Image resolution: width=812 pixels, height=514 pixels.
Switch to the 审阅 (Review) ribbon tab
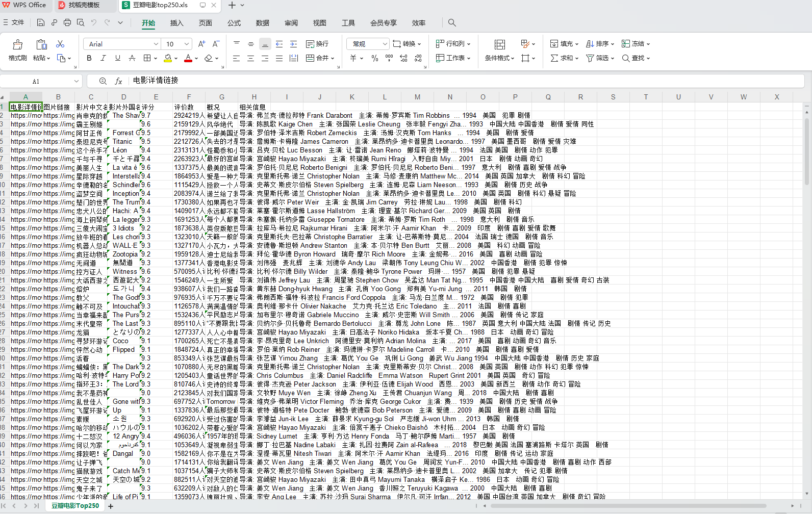(291, 23)
